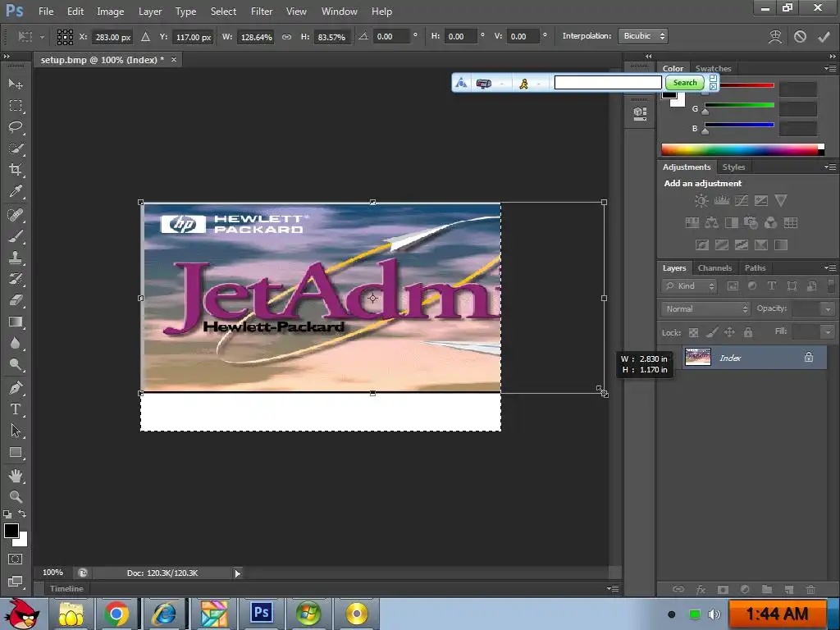Open the Layers panel options menu
The image size is (840, 630).
pyautogui.click(x=830, y=268)
